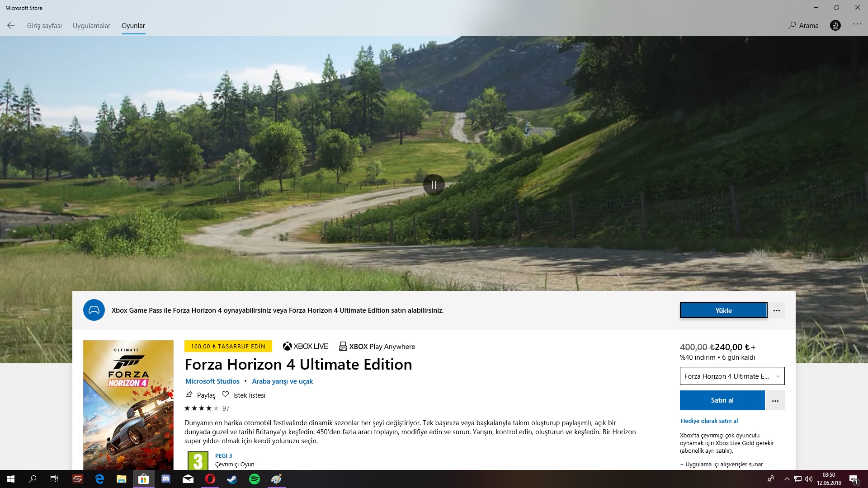Open the PEGI 3 rating link
The image size is (868, 488).
[224, 456]
